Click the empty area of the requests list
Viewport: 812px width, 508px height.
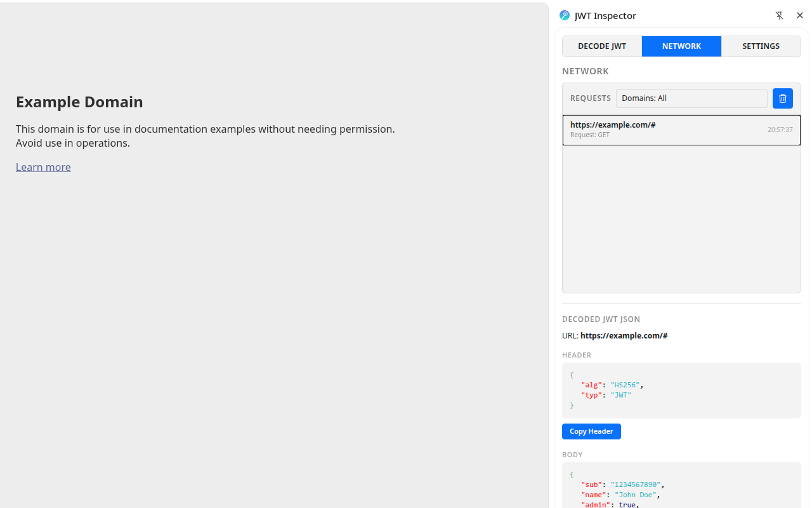pyautogui.click(x=681, y=219)
